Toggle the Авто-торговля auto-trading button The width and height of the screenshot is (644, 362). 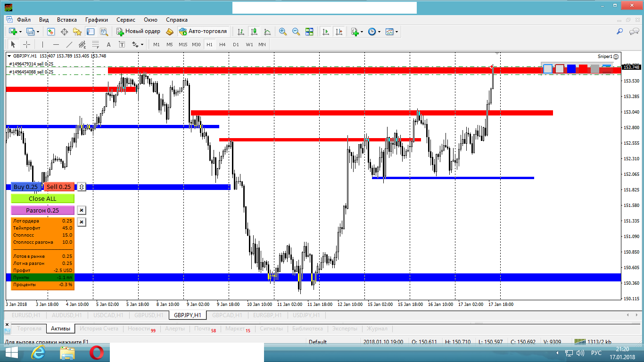(x=203, y=32)
